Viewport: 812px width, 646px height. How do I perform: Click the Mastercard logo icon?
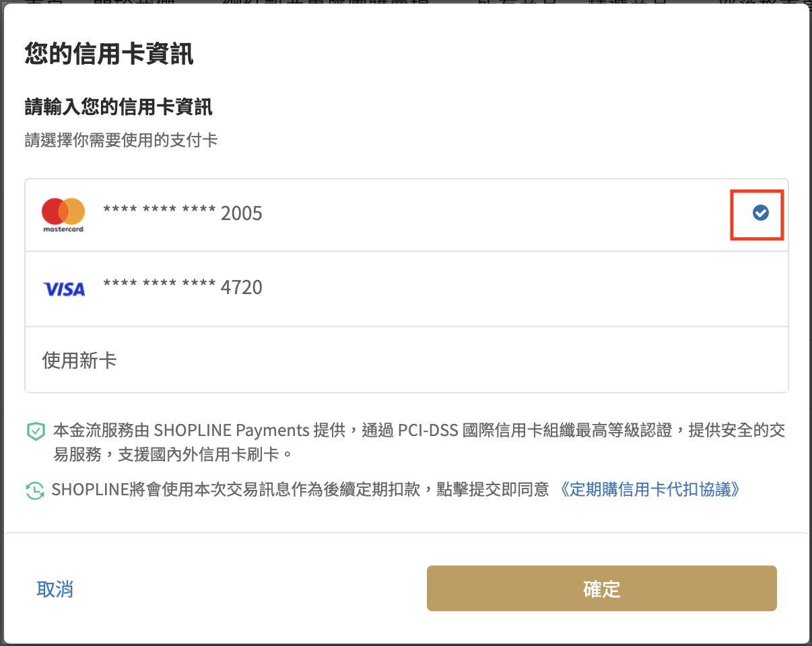point(63,215)
